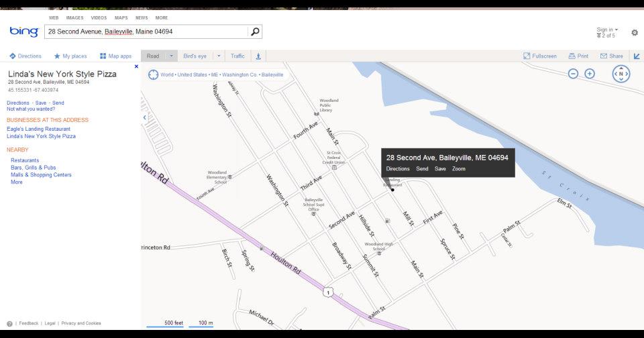Viewport: 644px width, 338px height.
Task: Click nearby Restaurants link
Action: coord(25,160)
